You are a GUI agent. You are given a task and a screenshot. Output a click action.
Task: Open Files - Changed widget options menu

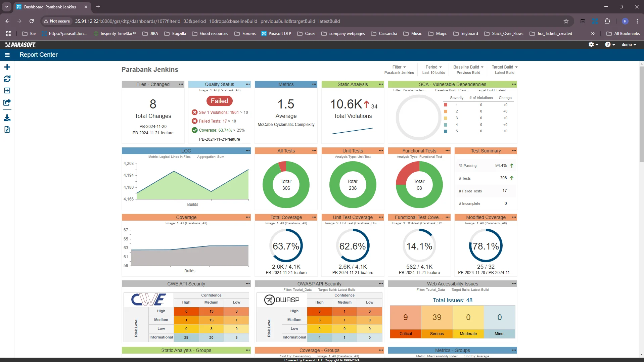(x=181, y=84)
